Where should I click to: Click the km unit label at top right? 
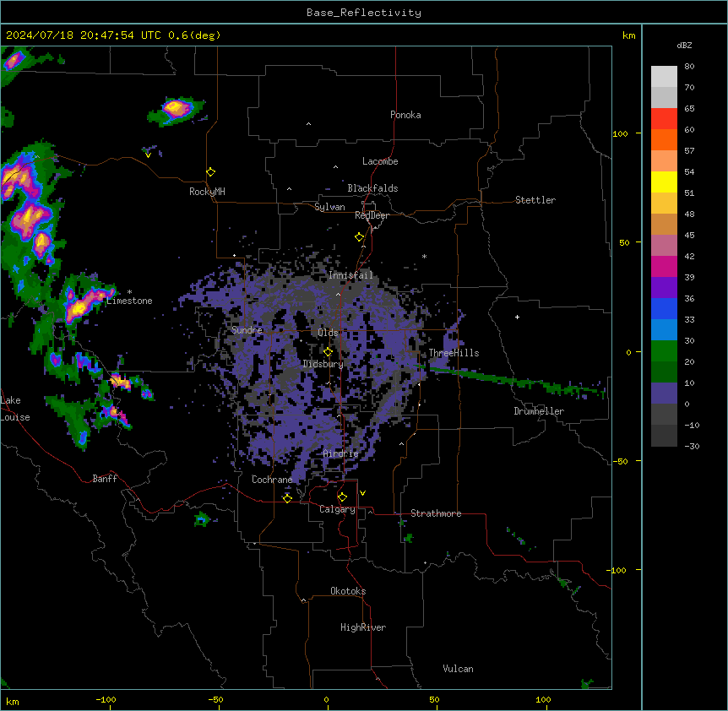coord(629,35)
